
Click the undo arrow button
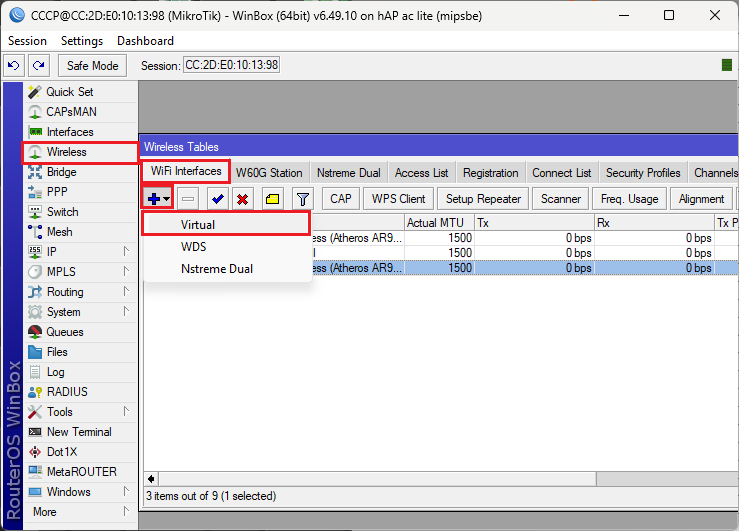[x=14, y=65]
